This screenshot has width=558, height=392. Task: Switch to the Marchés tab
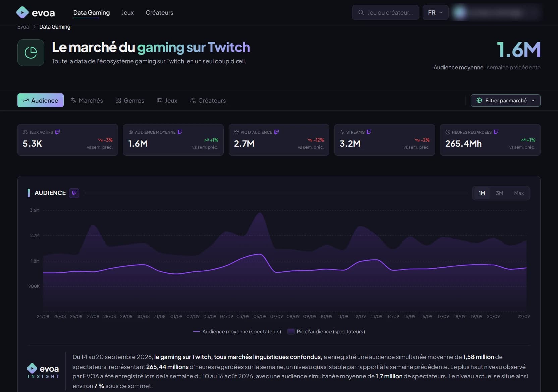click(x=87, y=100)
